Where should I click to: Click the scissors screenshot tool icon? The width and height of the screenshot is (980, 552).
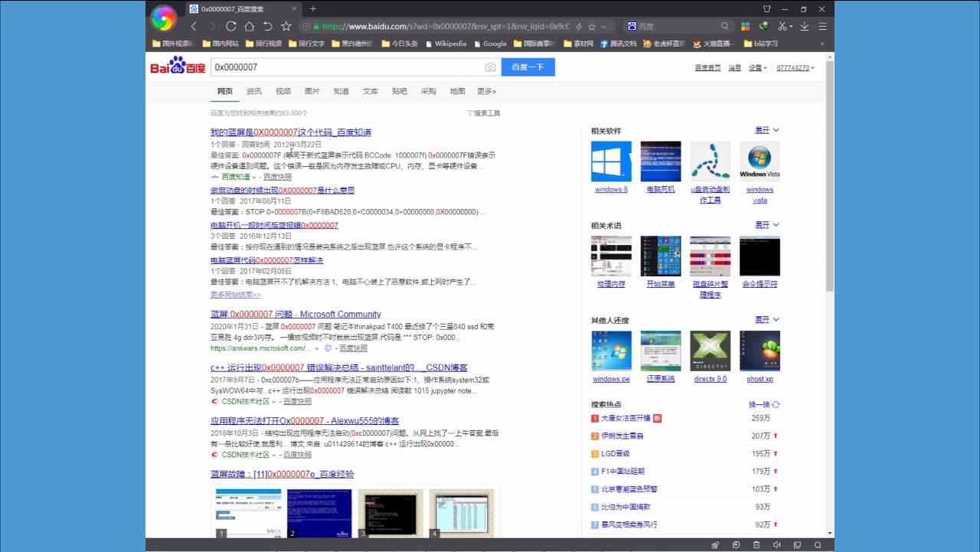[x=782, y=25]
